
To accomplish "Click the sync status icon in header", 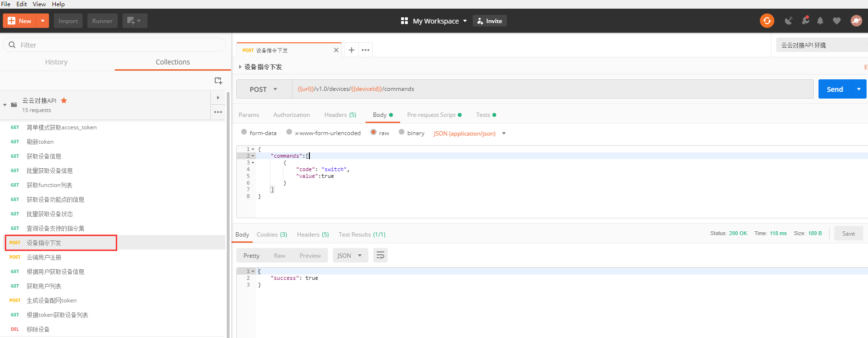I will tap(767, 21).
